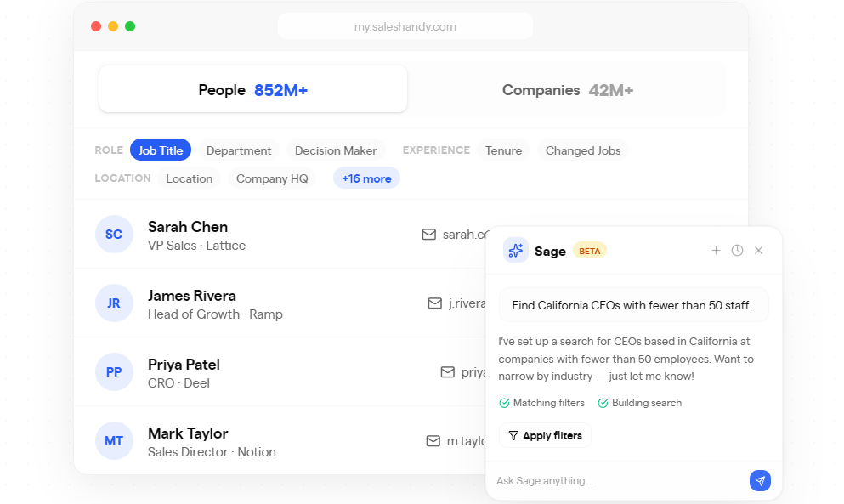Open Sarah Chen's name
This screenshot has width=844, height=504.
point(188,227)
